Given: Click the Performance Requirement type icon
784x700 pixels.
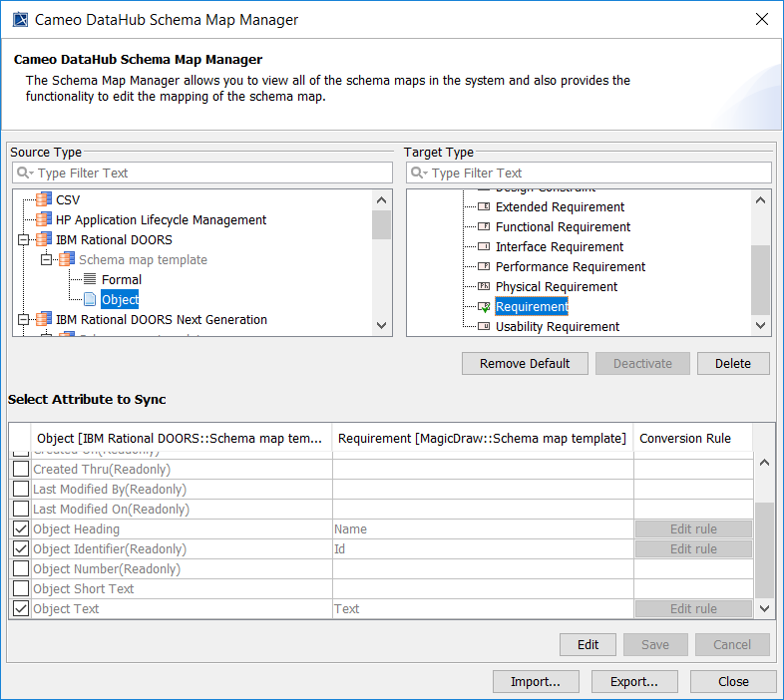Looking at the screenshot, I should click(484, 267).
